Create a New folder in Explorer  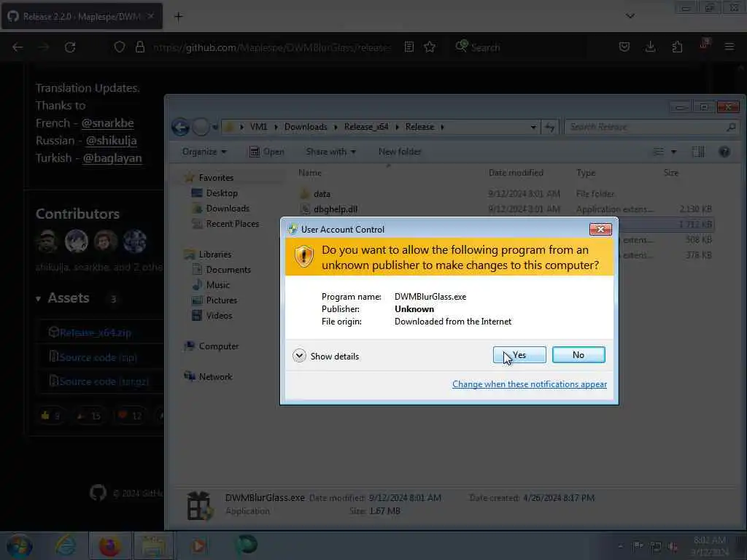click(x=400, y=152)
